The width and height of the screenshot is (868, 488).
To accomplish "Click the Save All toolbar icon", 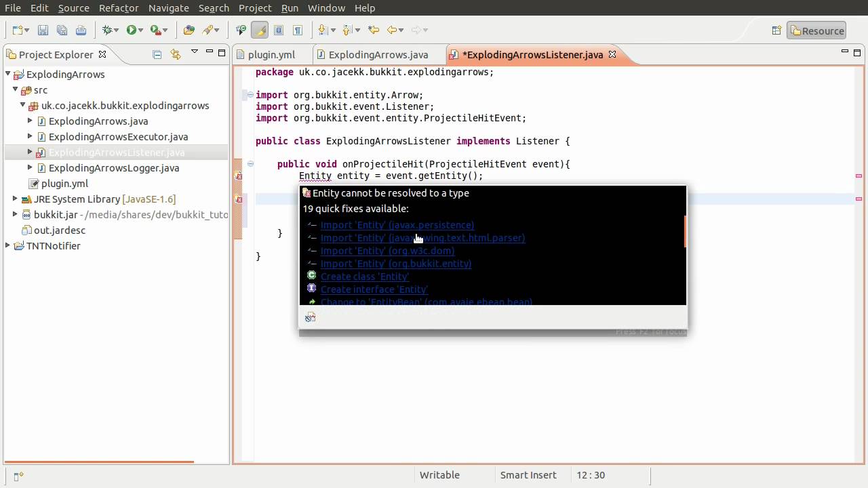I will pos(62,30).
